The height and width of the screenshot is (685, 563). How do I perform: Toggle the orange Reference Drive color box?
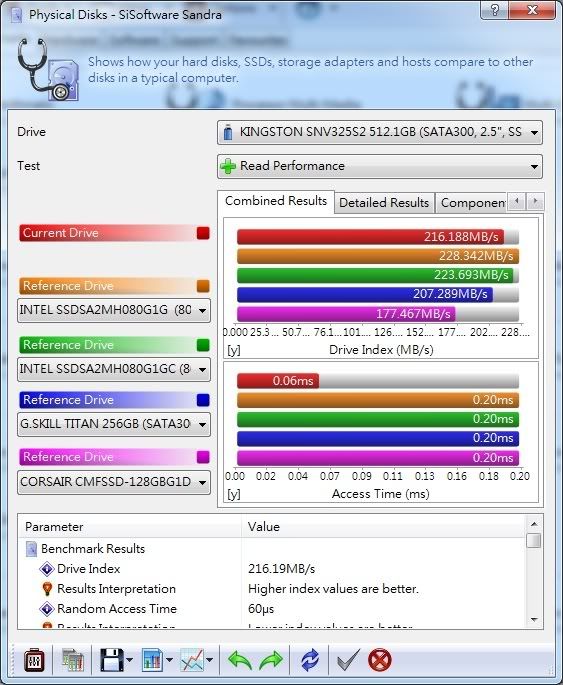[x=203, y=286]
